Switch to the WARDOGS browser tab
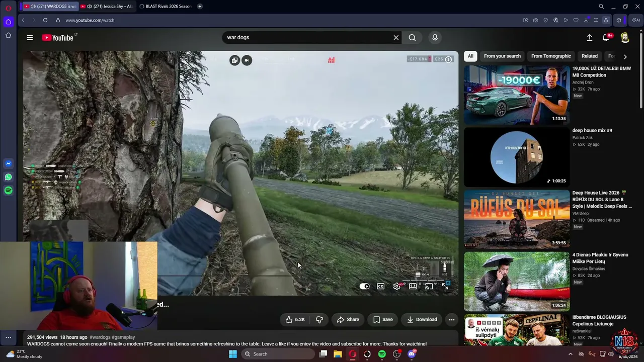 coord(50,7)
